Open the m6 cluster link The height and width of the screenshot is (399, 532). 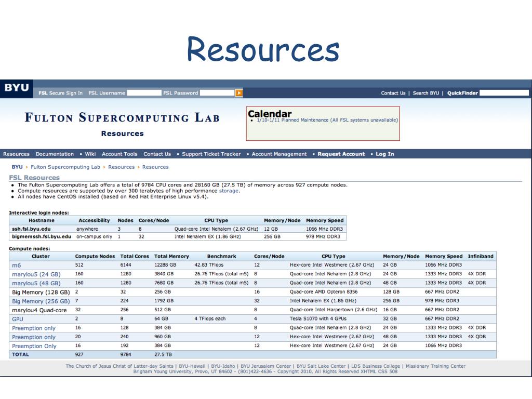pos(16,265)
